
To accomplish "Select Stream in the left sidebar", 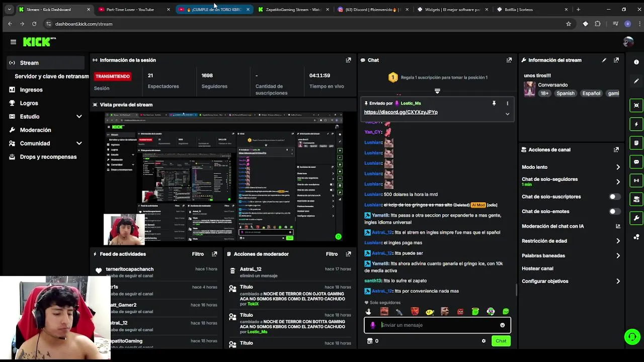I will click(46, 63).
